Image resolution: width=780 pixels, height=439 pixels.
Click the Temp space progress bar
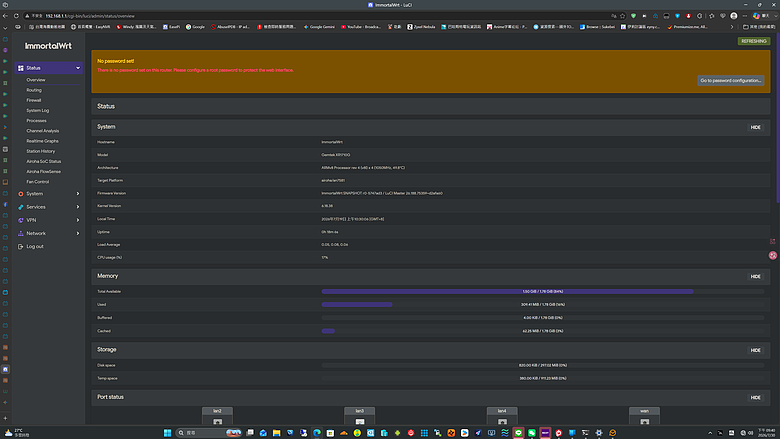pos(543,378)
